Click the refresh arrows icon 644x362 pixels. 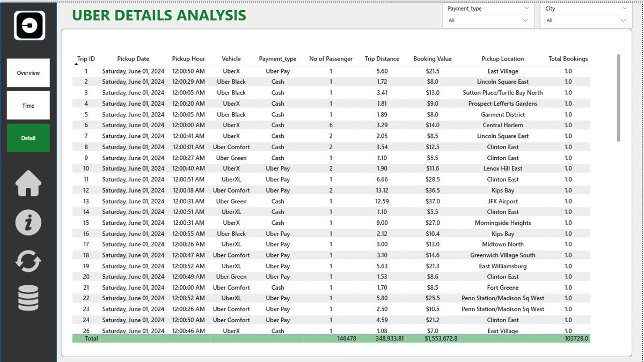click(28, 261)
